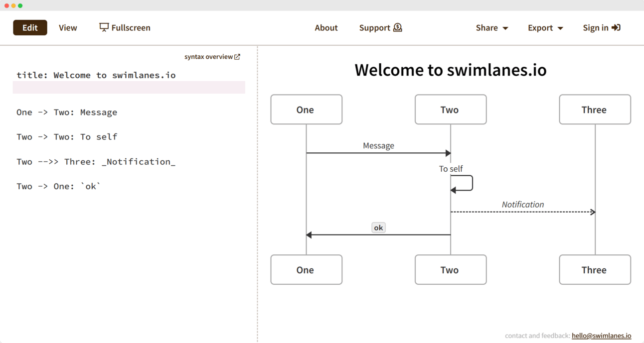Click the 'Two -->> Three: _Notification_' line
This screenshot has width=644, height=343.
point(96,162)
